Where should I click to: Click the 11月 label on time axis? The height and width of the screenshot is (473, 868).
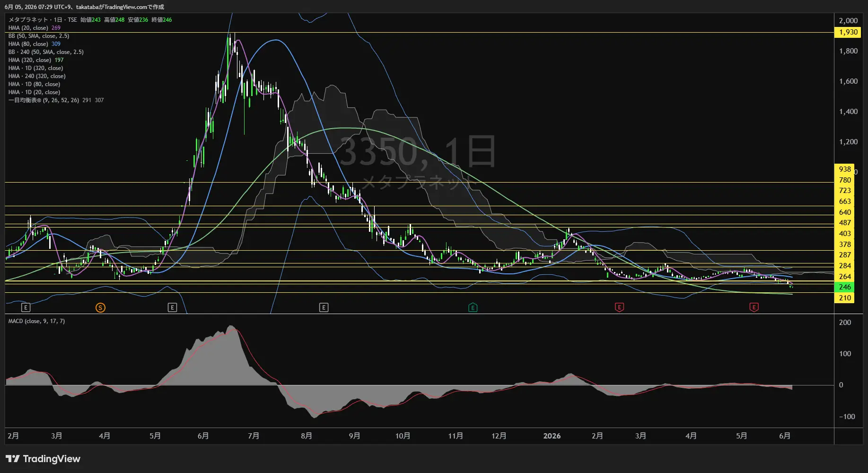pyautogui.click(x=456, y=436)
